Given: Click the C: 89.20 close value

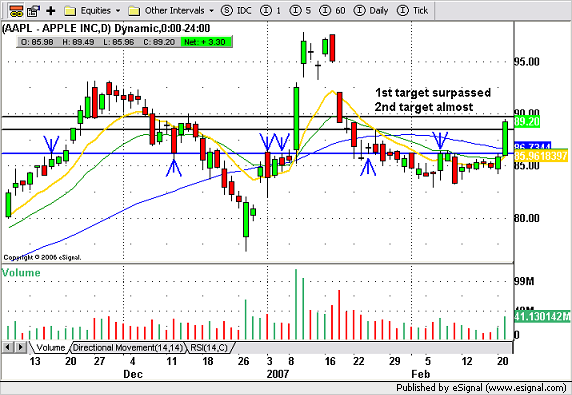Looking at the screenshot, I should coord(159,42).
